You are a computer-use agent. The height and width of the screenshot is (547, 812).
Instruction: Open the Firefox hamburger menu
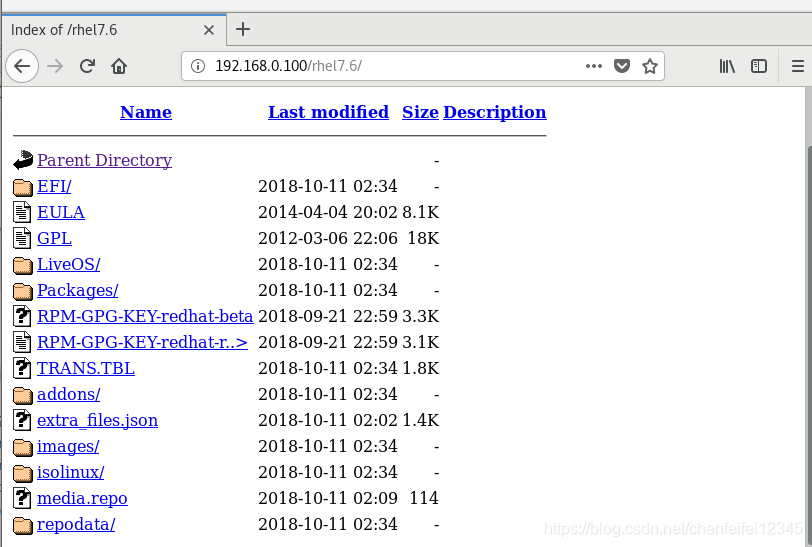pyautogui.click(x=798, y=66)
